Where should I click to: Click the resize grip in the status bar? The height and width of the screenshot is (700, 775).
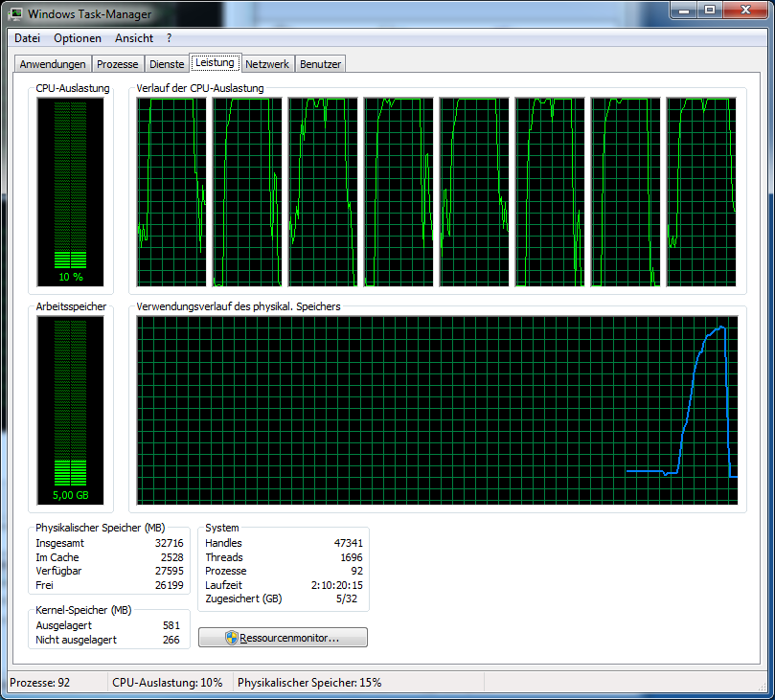pyautogui.click(x=762, y=687)
